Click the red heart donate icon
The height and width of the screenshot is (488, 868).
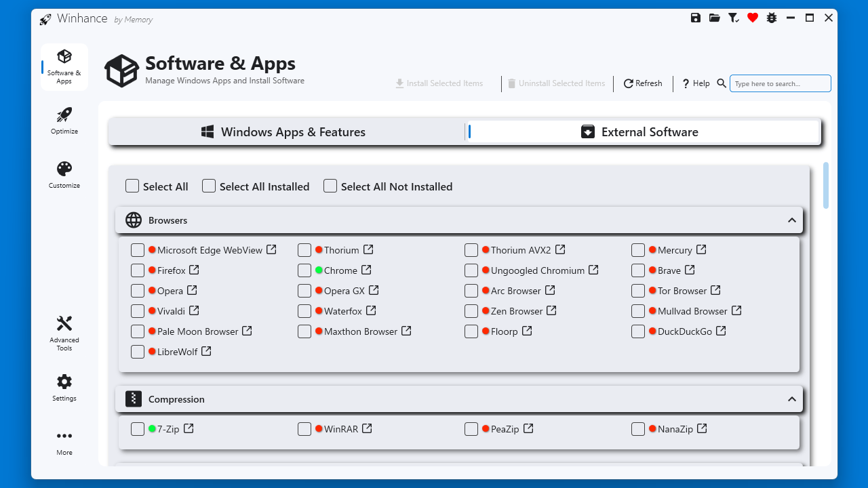click(x=753, y=18)
